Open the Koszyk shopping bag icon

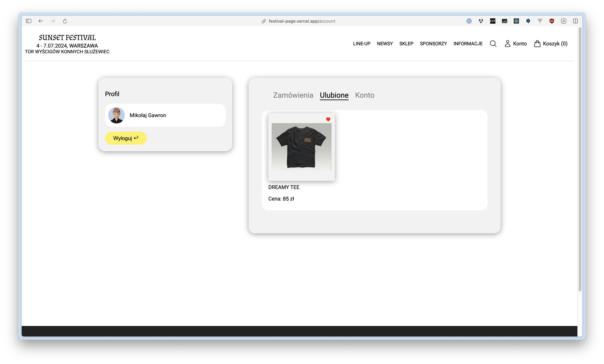tap(537, 44)
